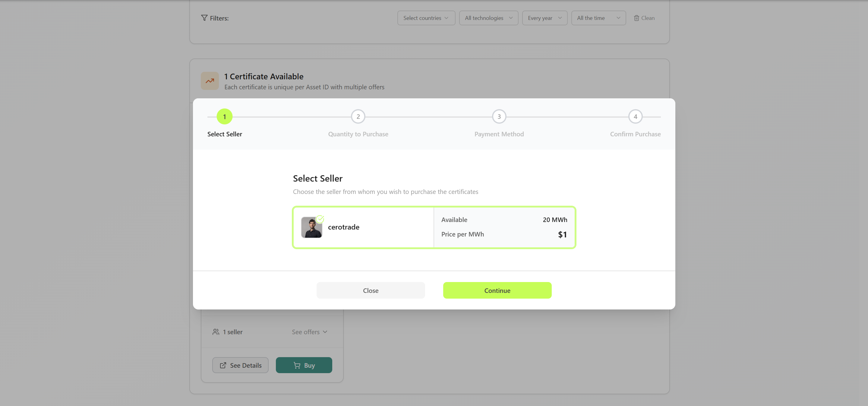Click the sellers people icon

(x=216, y=332)
